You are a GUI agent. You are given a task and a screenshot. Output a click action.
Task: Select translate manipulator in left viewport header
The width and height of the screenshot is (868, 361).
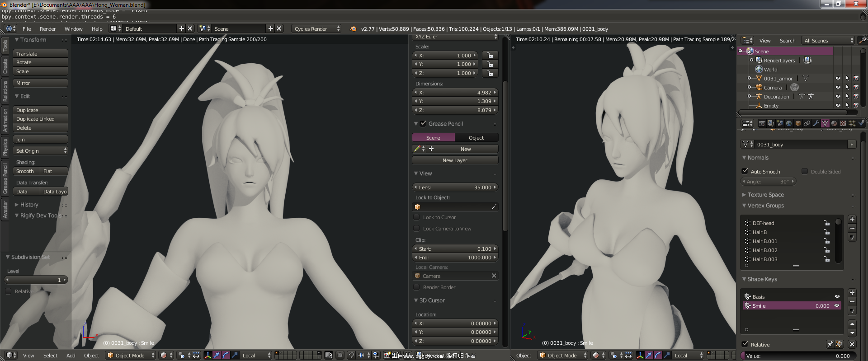(217, 355)
